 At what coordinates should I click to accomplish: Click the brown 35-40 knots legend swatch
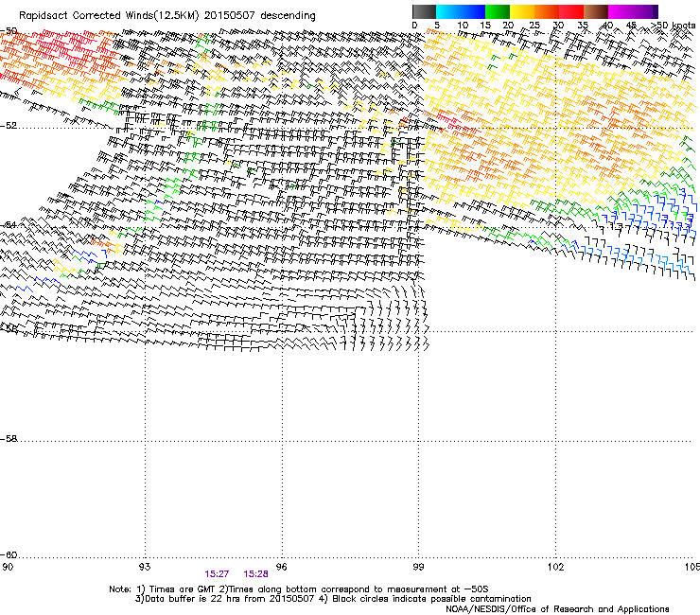[x=596, y=11]
